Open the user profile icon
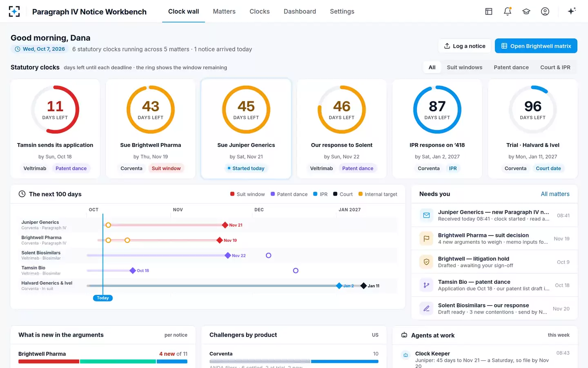Viewport: 588px width, 368px height. 545,11
